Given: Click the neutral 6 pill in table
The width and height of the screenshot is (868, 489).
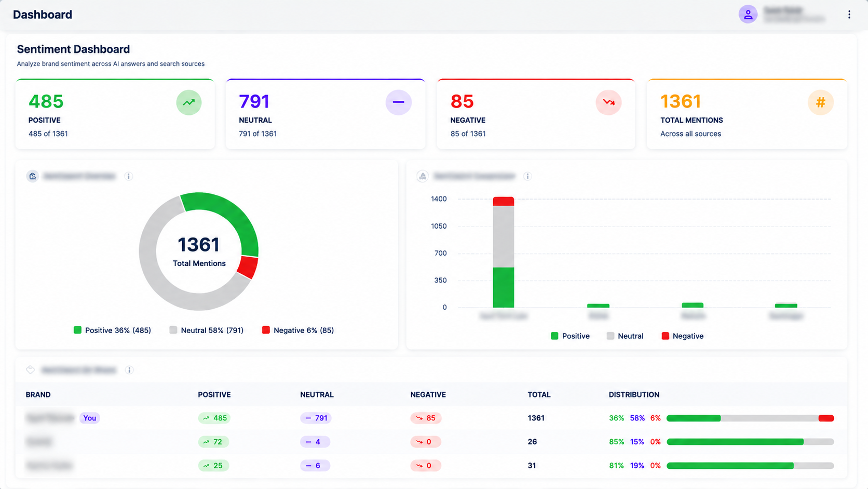Looking at the screenshot, I should pyautogui.click(x=315, y=466).
